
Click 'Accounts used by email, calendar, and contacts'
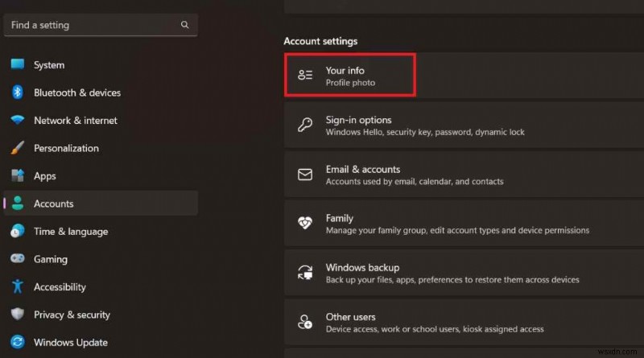[x=415, y=182]
